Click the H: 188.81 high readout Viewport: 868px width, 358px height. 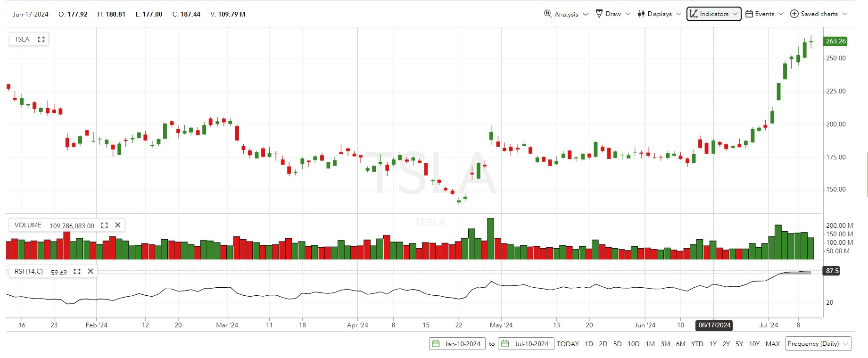111,14
